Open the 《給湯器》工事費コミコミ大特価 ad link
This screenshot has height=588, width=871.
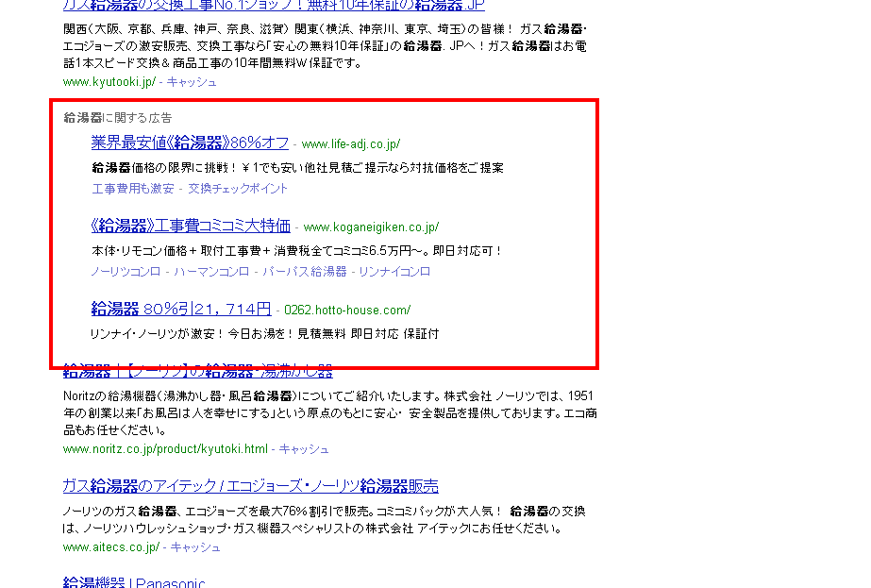(x=191, y=226)
